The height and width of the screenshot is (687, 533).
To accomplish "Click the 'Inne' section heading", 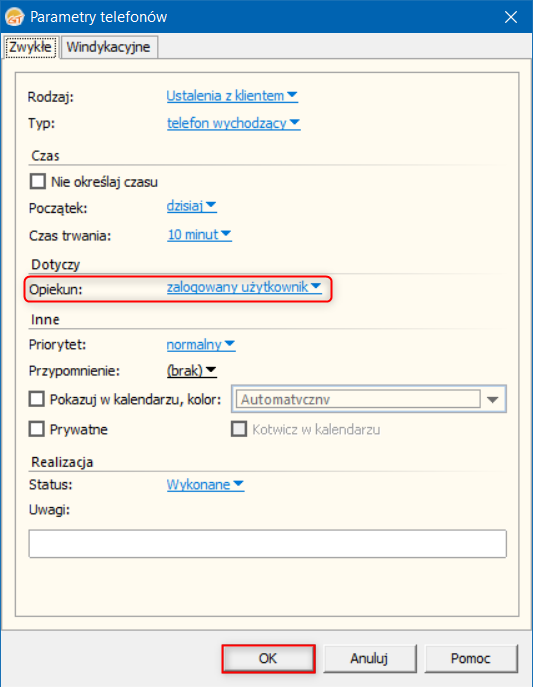I will (x=45, y=319).
